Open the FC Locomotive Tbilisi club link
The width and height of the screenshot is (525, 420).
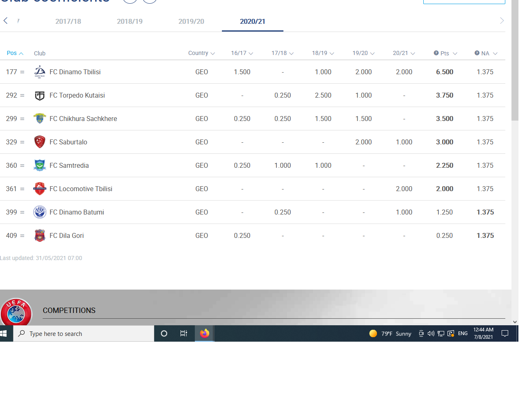point(81,189)
